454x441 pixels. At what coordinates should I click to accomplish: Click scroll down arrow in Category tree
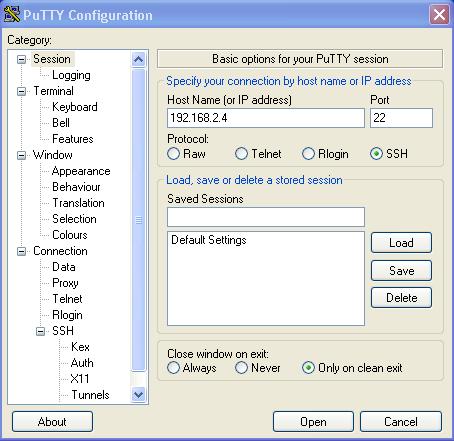pos(138,395)
